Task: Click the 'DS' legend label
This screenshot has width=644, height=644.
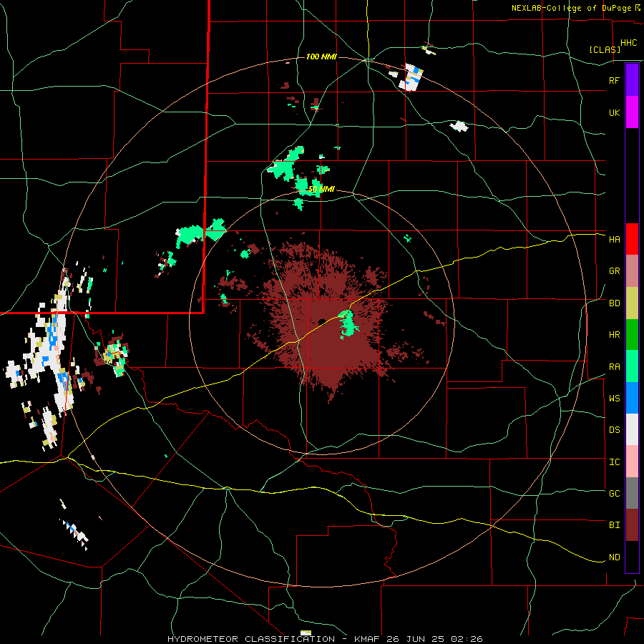Action: coord(614,430)
